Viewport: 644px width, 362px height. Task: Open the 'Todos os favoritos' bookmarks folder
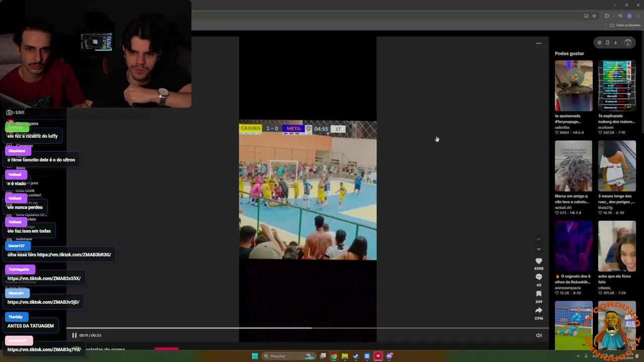click(625, 25)
